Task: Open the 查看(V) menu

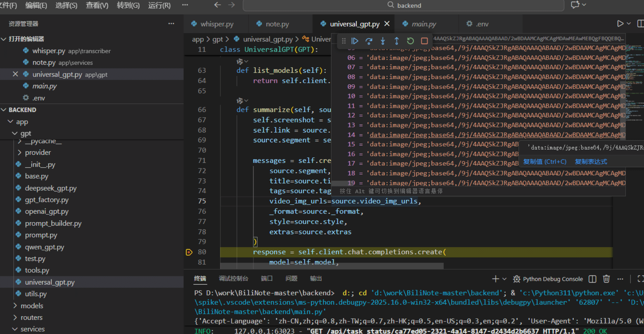Action: click(x=97, y=5)
